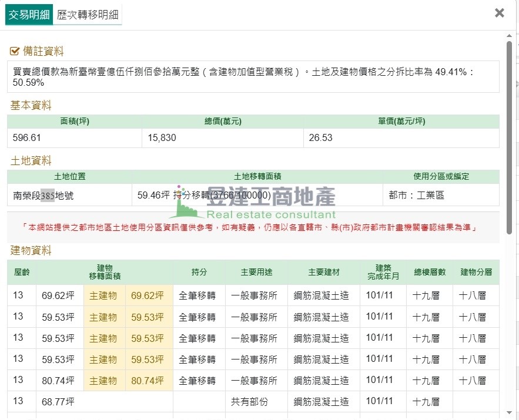Click the 屋齡 column header

pyautogui.click(x=22, y=273)
